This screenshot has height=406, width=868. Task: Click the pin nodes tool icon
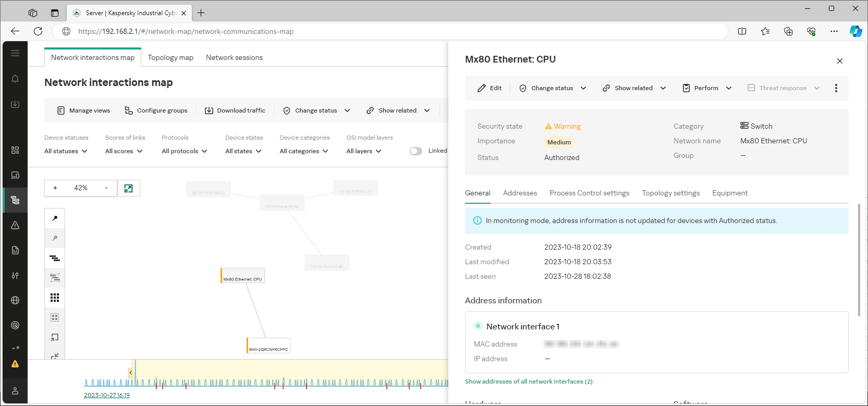click(x=55, y=218)
